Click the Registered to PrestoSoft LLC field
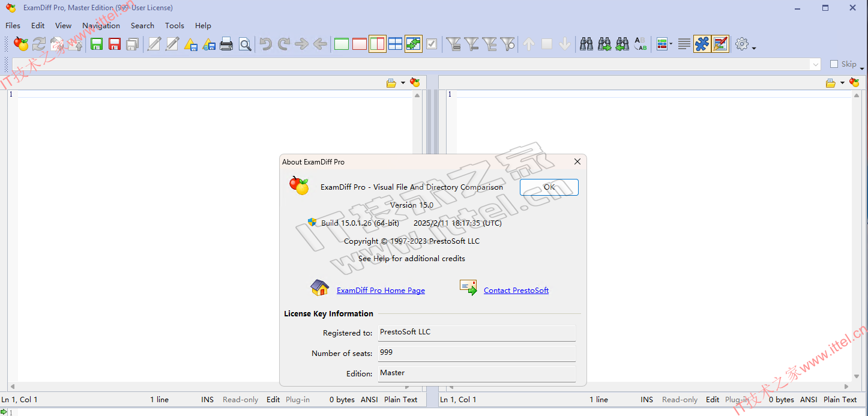The height and width of the screenshot is (416, 868). point(477,333)
